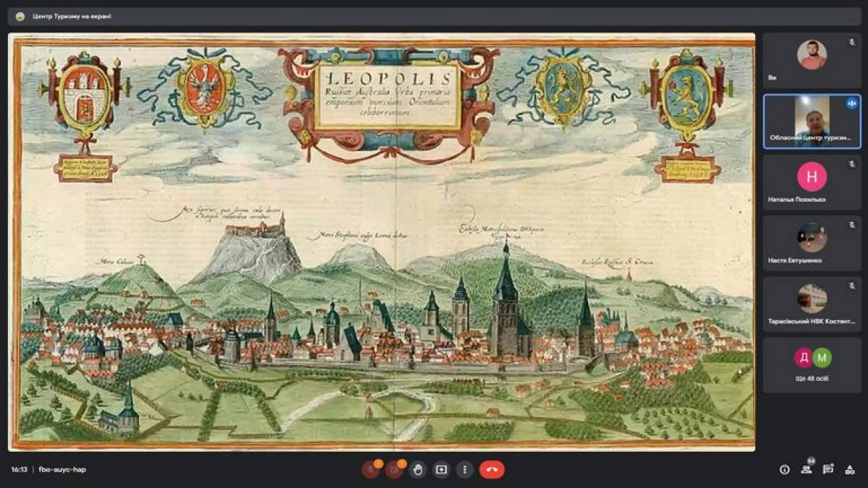
Task: Open meeting details info icon
Action: click(784, 470)
